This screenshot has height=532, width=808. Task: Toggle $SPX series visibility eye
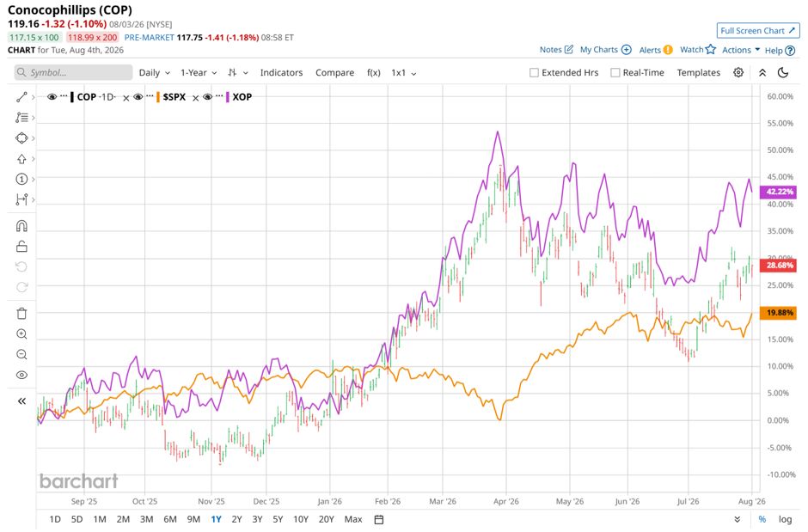138,97
